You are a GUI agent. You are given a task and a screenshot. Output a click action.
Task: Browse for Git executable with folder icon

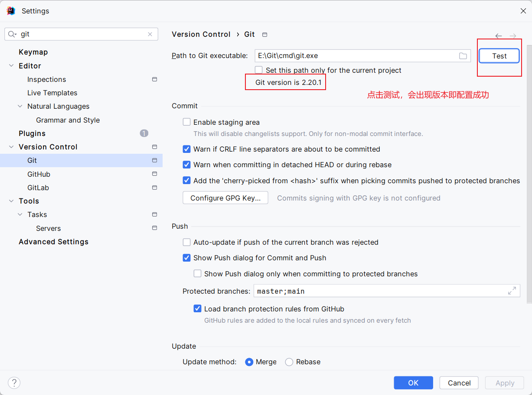click(x=463, y=56)
